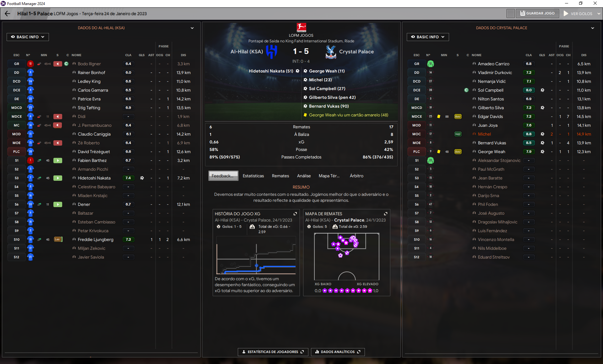Click Freddie Ljungberg's injury Les icon

coord(58,239)
